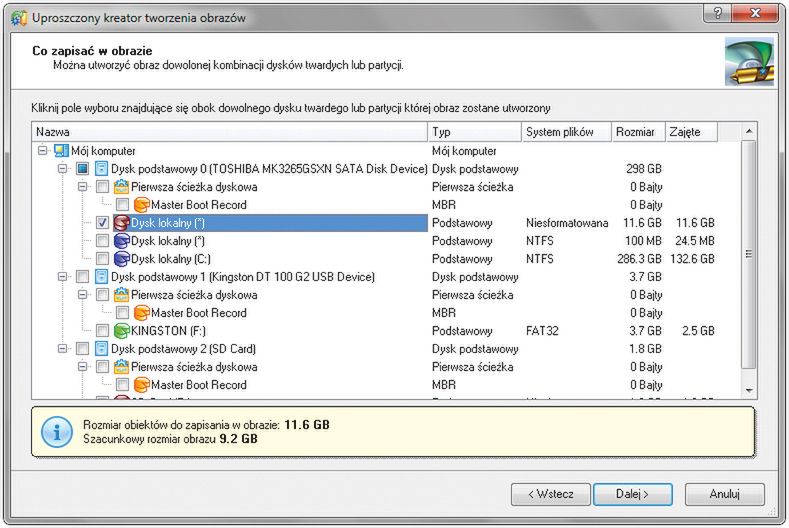Click the 24.5 MB used space cell
The height and width of the screenshot is (528, 789).
point(694,241)
